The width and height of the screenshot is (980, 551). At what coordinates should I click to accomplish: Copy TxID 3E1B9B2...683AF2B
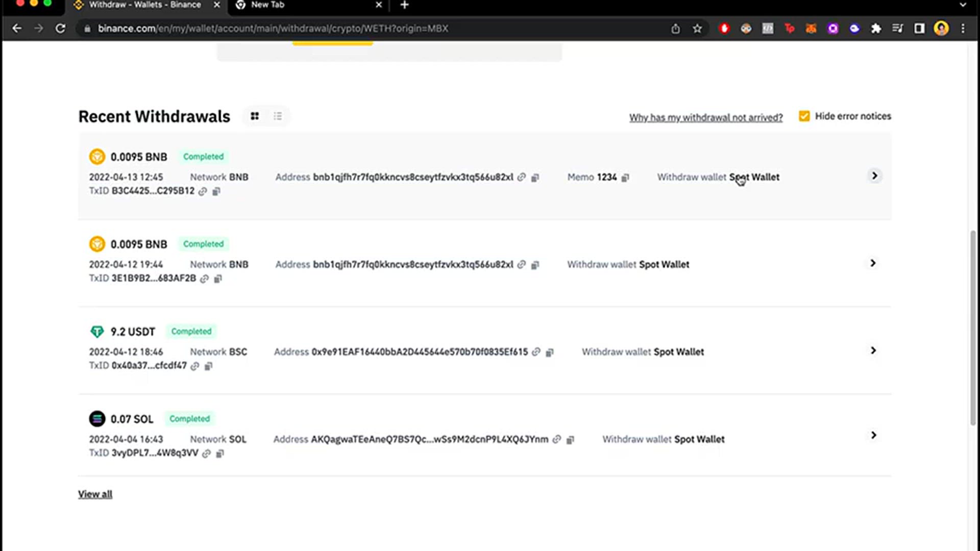[218, 279]
